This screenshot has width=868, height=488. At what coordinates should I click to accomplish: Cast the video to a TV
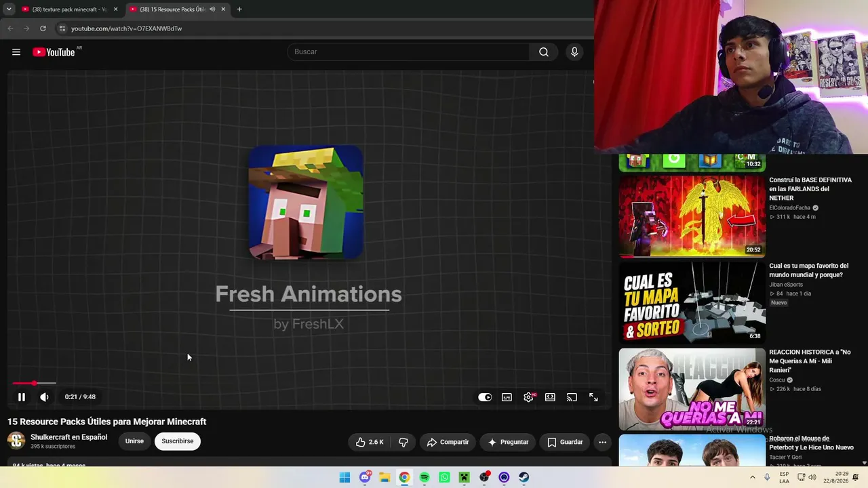pos(572,397)
